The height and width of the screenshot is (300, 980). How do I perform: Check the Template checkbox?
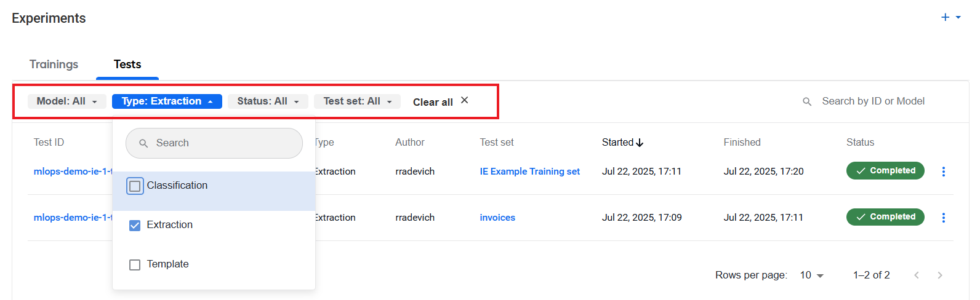(135, 265)
